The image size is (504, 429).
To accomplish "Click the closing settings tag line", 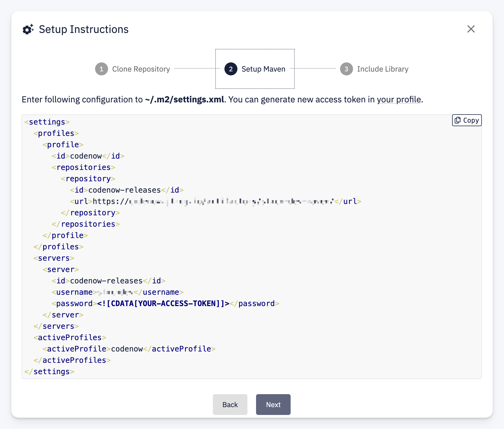I will coord(49,371).
